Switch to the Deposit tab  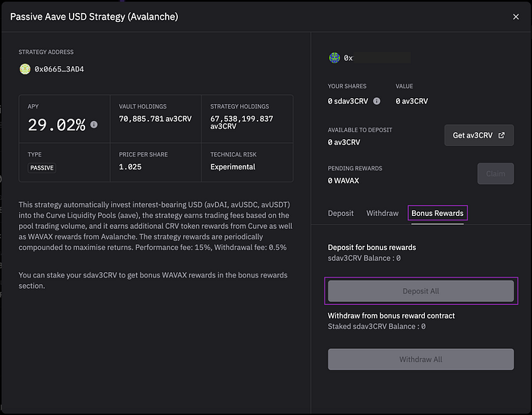click(340, 214)
